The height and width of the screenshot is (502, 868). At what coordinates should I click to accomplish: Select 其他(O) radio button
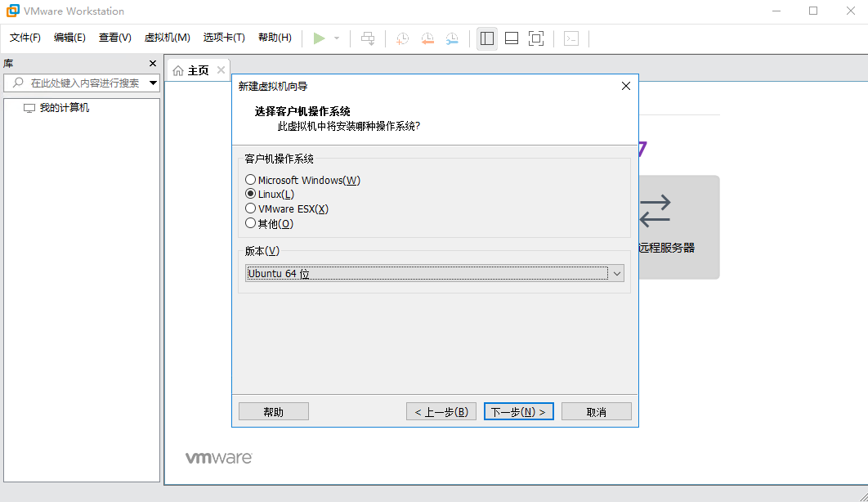click(251, 223)
